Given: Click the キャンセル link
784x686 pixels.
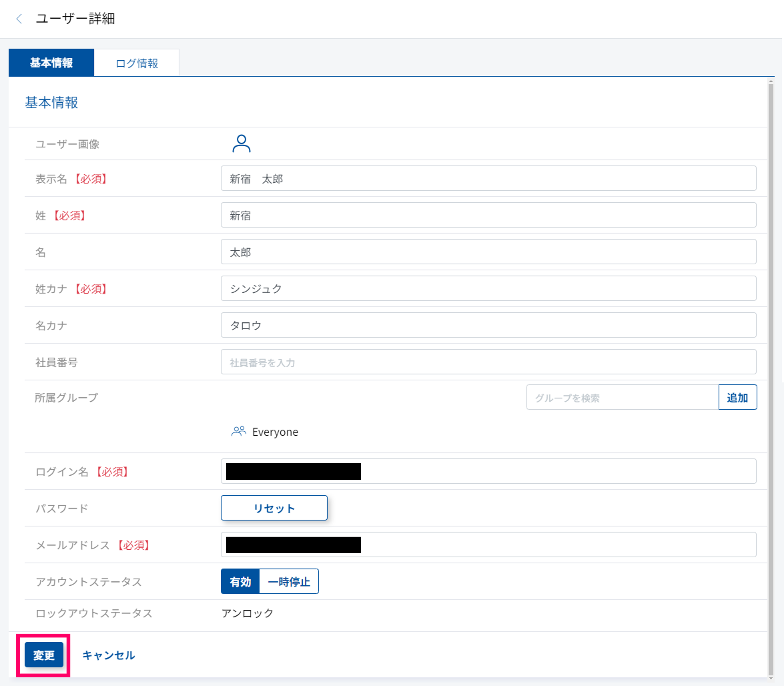Looking at the screenshot, I should 108,655.
